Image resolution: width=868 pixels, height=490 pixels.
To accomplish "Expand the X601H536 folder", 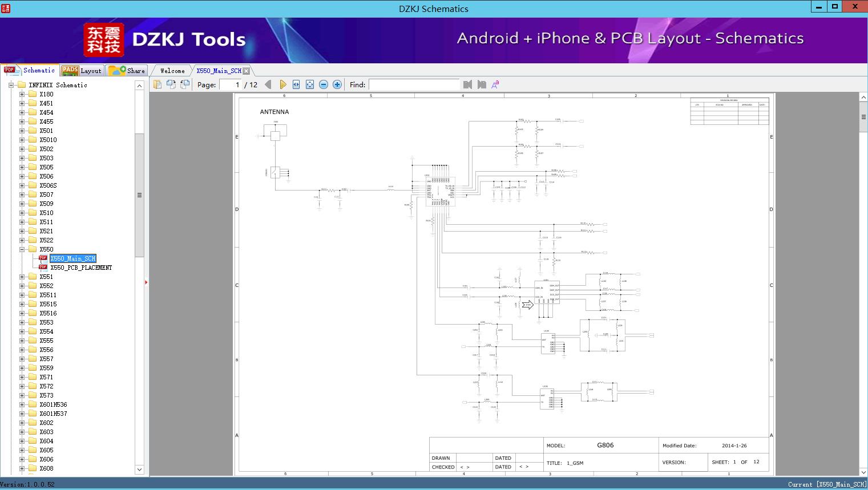I will [x=22, y=404].
